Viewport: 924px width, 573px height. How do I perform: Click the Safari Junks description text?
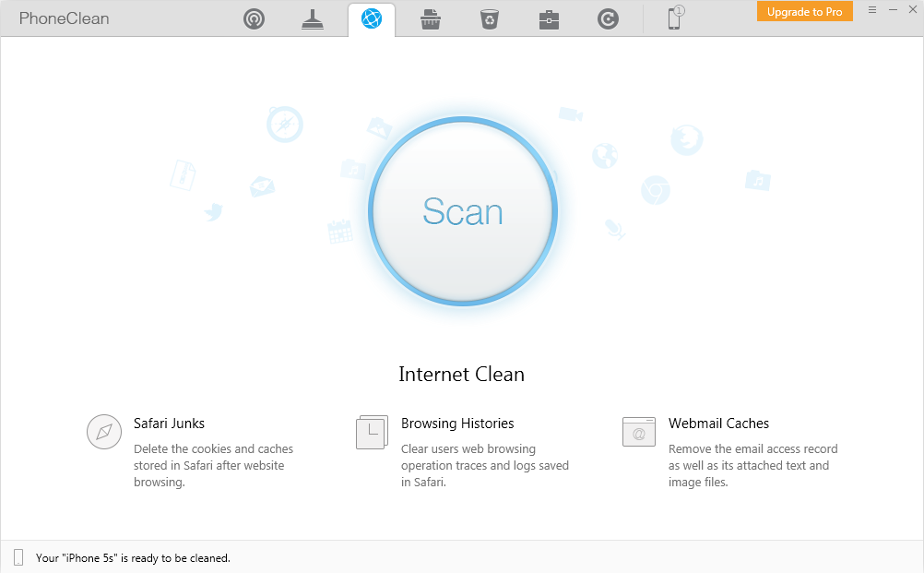pyautogui.click(x=213, y=465)
